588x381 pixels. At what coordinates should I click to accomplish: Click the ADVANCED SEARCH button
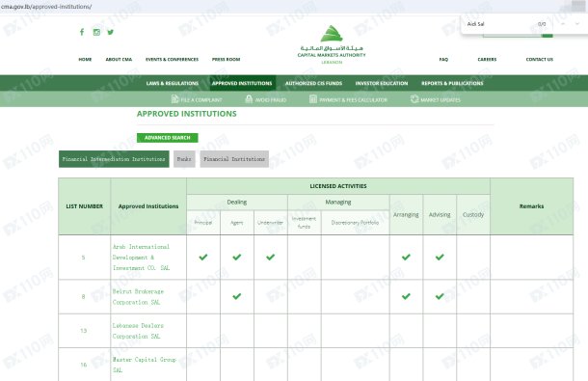tap(168, 138)
